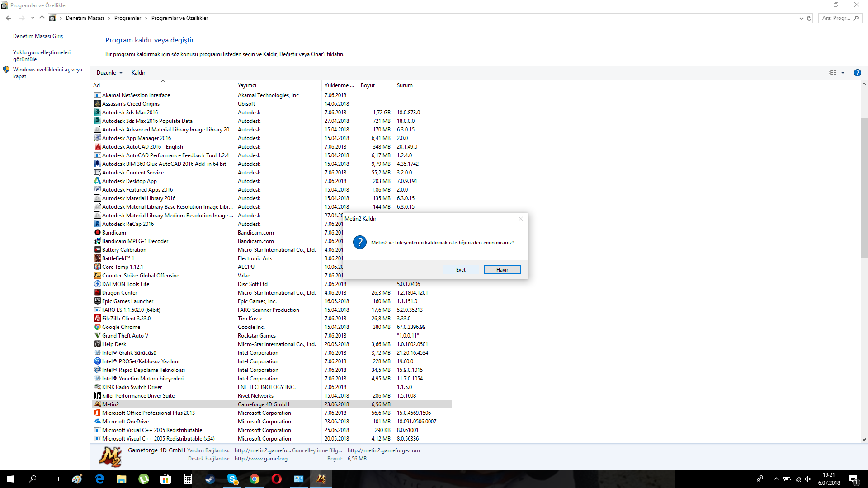The image size is (868, 488).
Task: Open Paint from the taskbar
Action: pyautogui.click(x=77, y=479)
